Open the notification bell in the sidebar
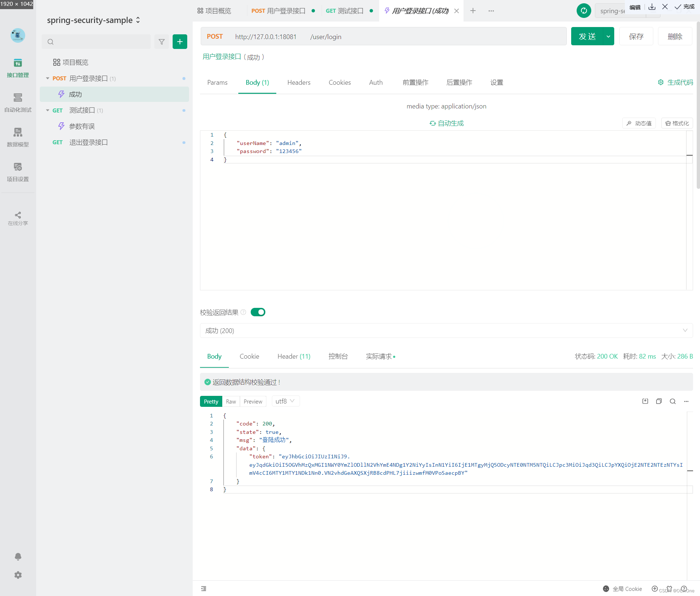 tap(18, 556)
